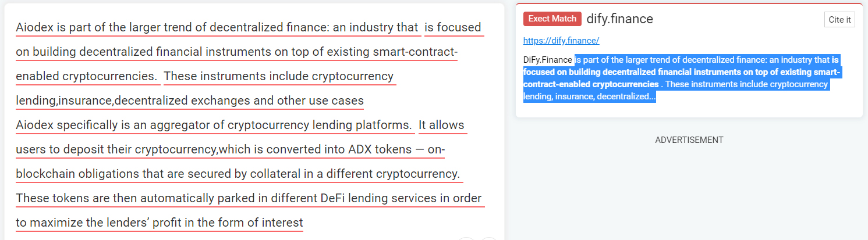Select line 'users to deposit their cryptocurrency'
The height and width of the screenshot is (240, 868).
pos(231,149)
